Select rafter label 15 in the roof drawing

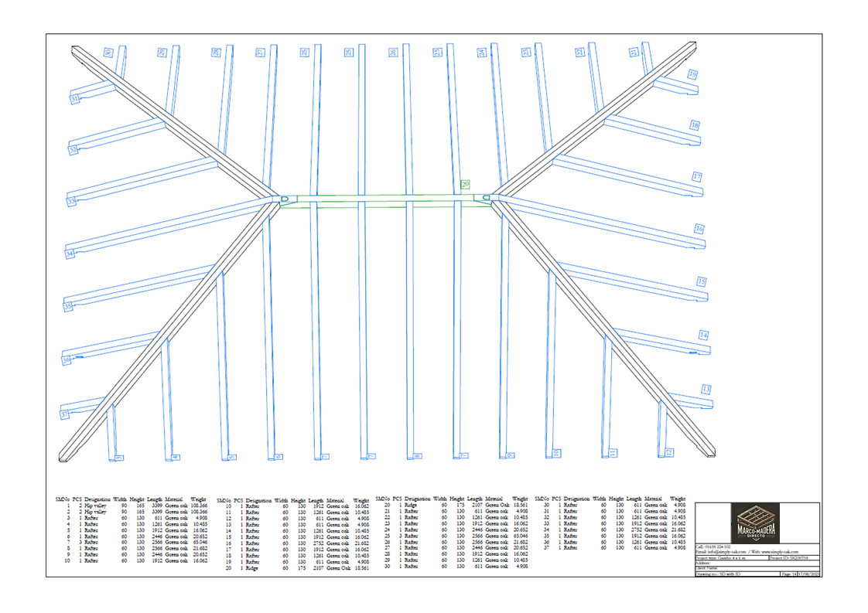tap(702, 281)
